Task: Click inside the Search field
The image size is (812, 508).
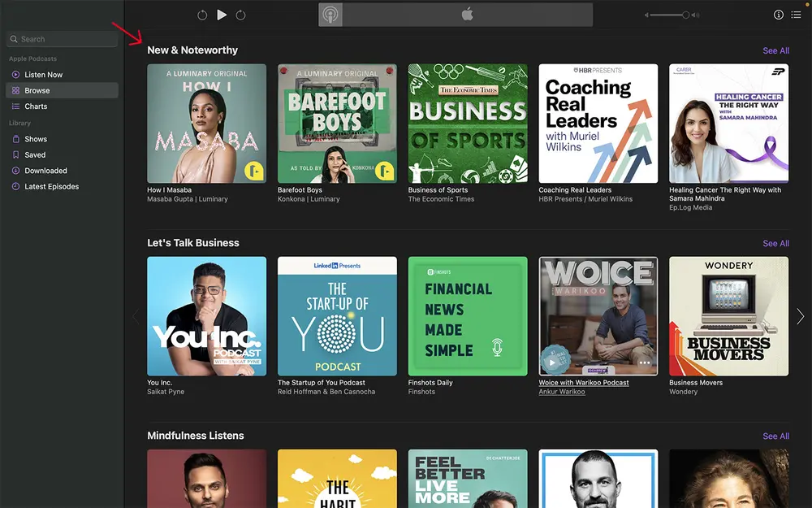Action: (x=61, y=38)
